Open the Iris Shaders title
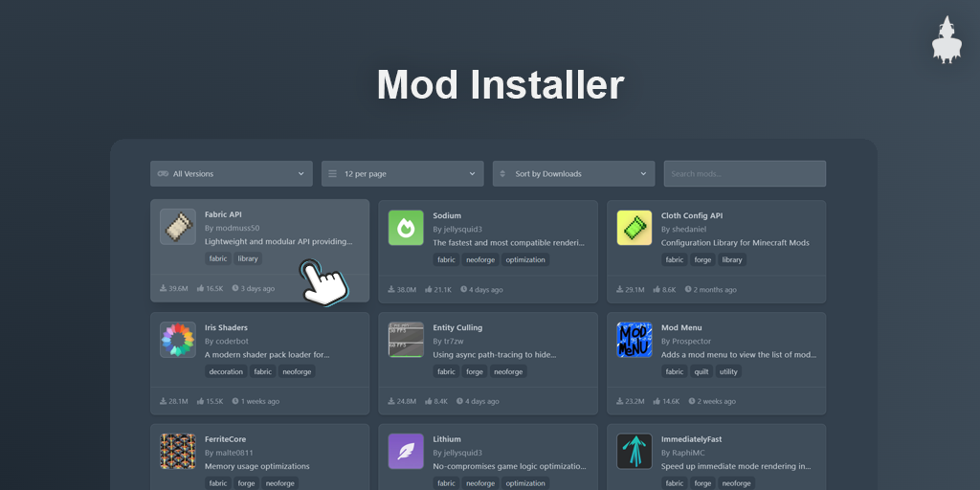The width and height of the screenshot is (980, 490). click(x=226, y=327)
